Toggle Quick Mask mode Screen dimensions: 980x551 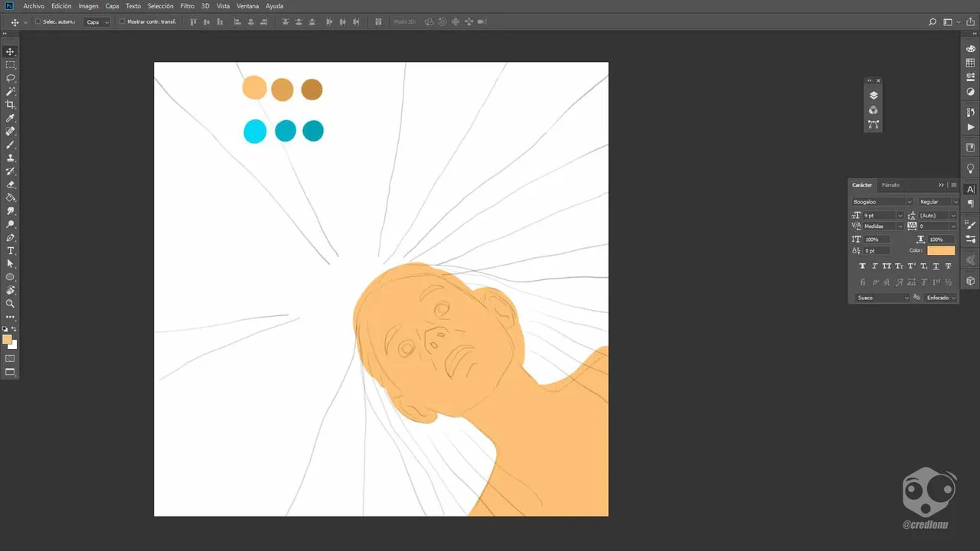[x=11, y=358]
